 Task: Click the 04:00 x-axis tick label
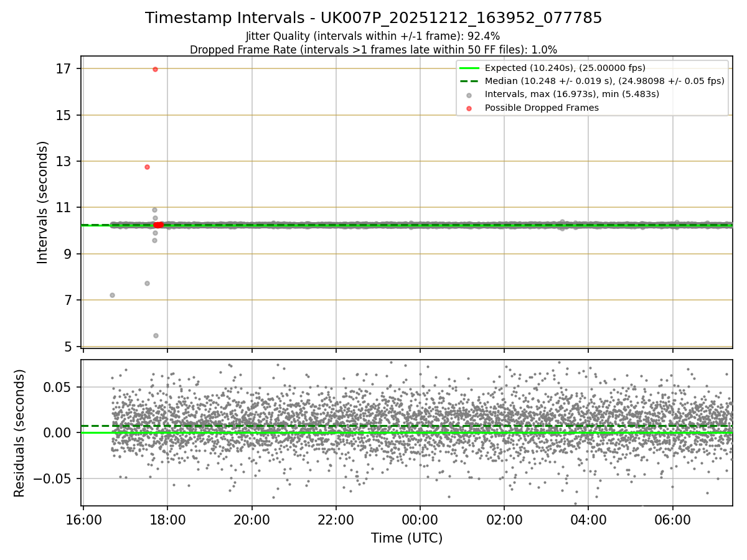tap(588, 520)
